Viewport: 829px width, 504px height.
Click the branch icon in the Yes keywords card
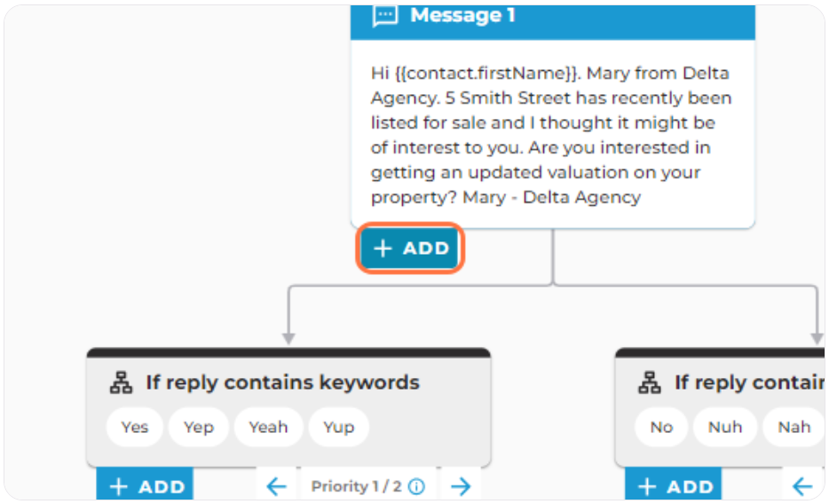click(x=121, y=382)
